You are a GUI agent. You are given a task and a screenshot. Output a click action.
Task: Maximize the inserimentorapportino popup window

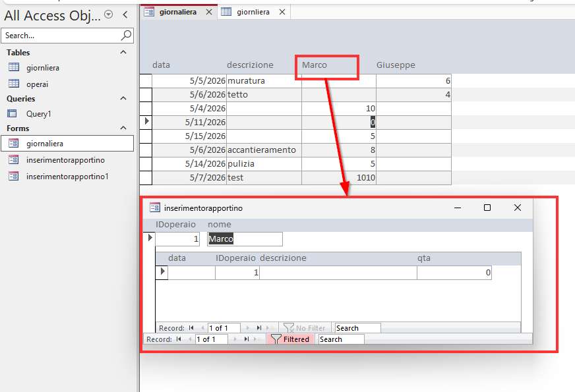pos(487,208)
